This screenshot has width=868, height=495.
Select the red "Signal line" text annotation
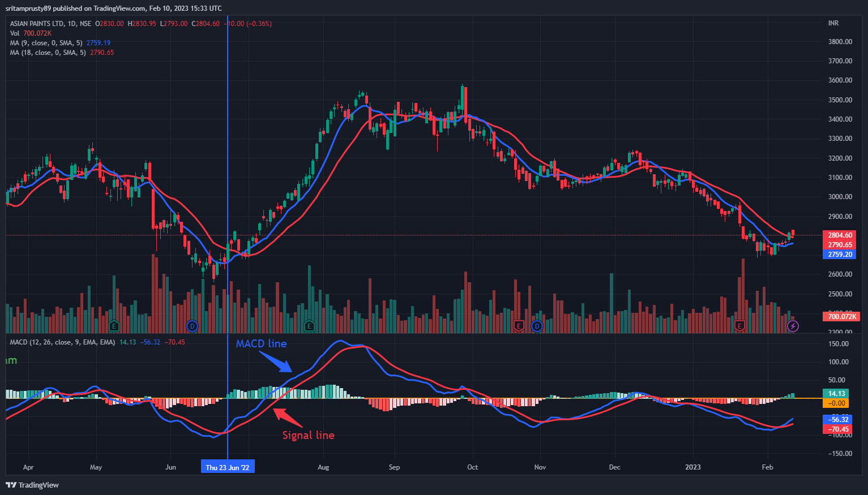pyautogui.click(x=309, y=435)
